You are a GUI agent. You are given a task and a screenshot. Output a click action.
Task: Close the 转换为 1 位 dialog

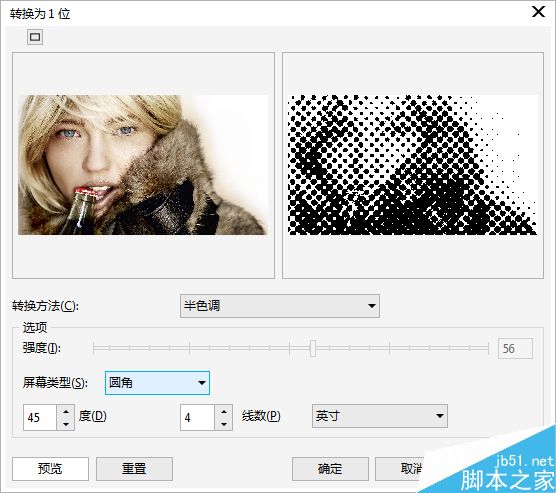click(538, 12)
